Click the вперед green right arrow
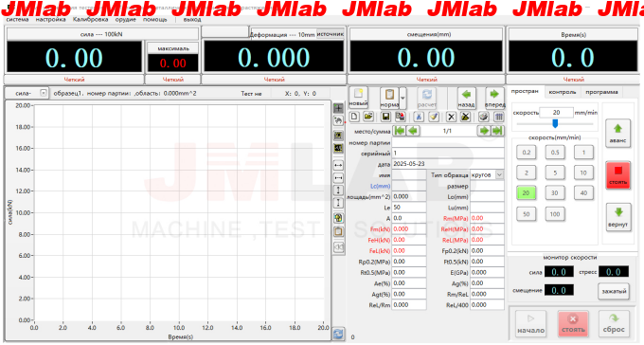644x345 pixels. point(494,98)
